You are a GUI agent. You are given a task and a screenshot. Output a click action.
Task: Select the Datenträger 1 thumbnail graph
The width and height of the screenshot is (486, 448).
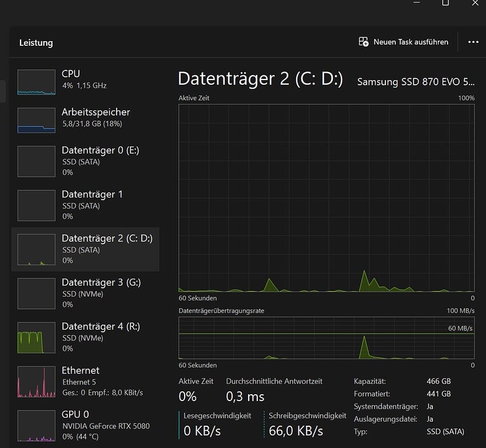pyautogui.click(x=36, y=205)
